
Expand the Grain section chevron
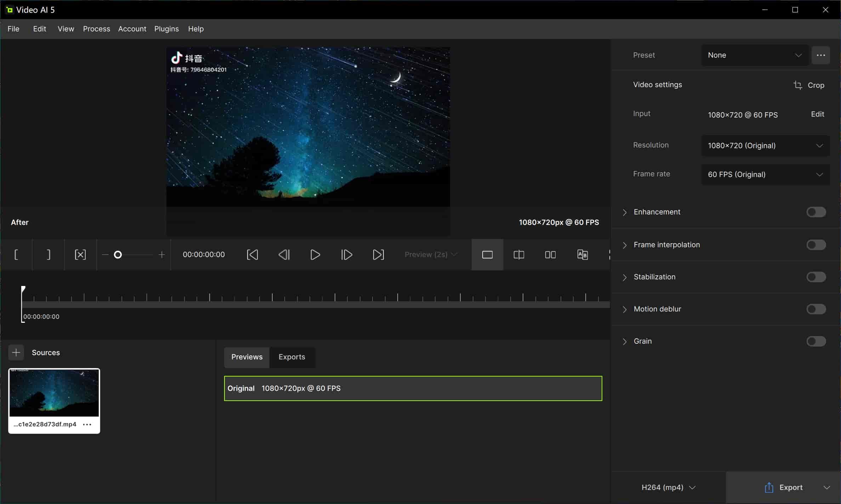click(625, 342)
